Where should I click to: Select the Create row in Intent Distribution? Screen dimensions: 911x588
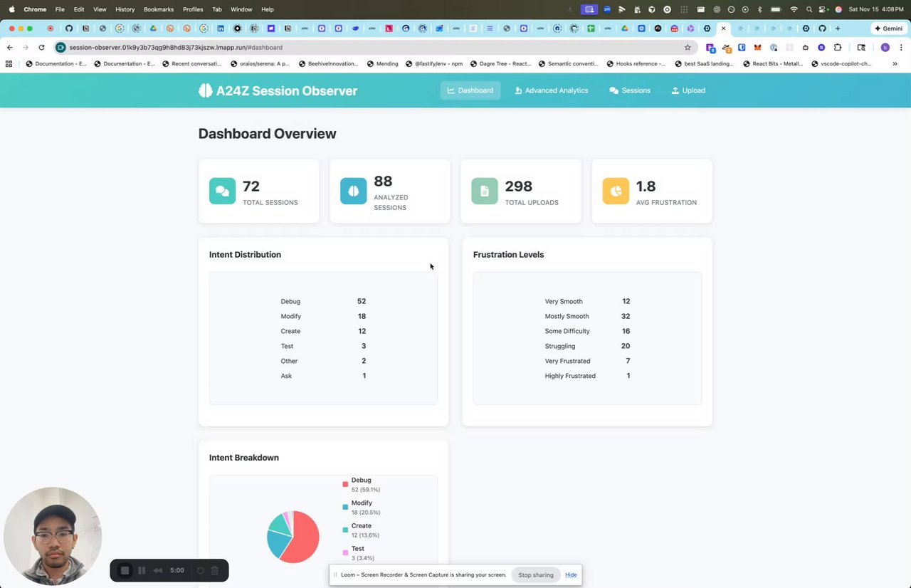(x=323, y=331)
